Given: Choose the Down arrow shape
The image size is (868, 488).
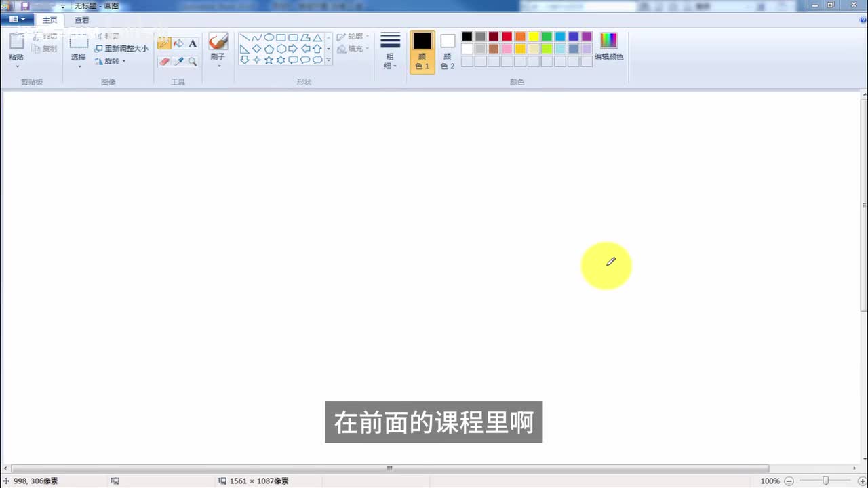Looking at the screenshot, I should (245, 60).
